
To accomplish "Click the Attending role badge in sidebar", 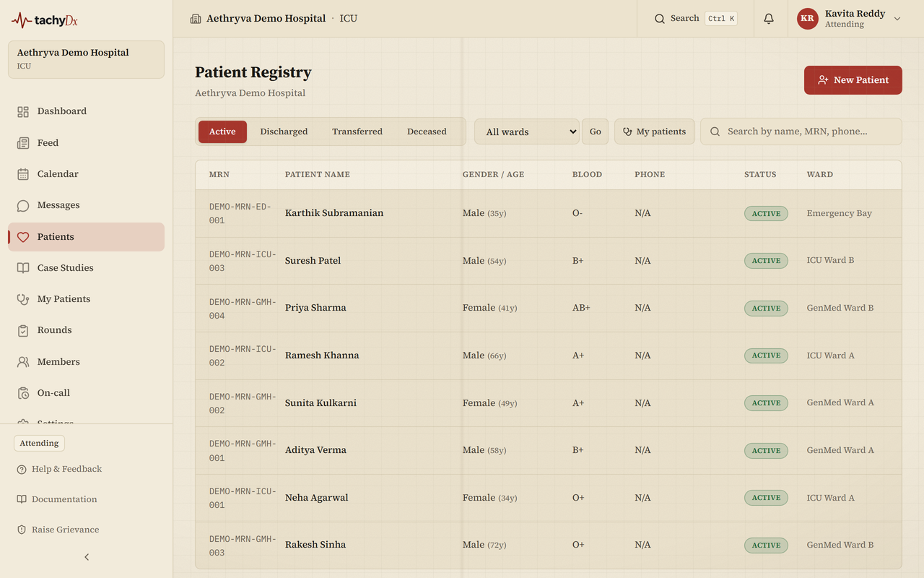I will pyautogui.click(x=39, y=444).
